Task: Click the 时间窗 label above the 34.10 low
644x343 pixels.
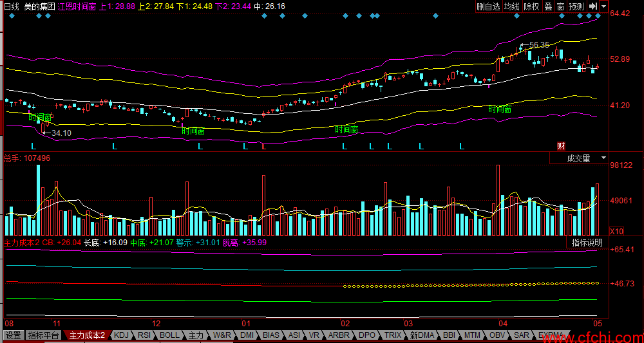Action: (40, 117)
